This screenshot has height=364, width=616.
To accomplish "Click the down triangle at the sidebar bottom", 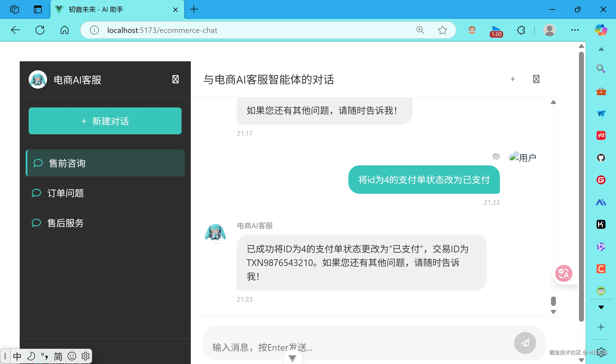I will (x=601, y=307).
